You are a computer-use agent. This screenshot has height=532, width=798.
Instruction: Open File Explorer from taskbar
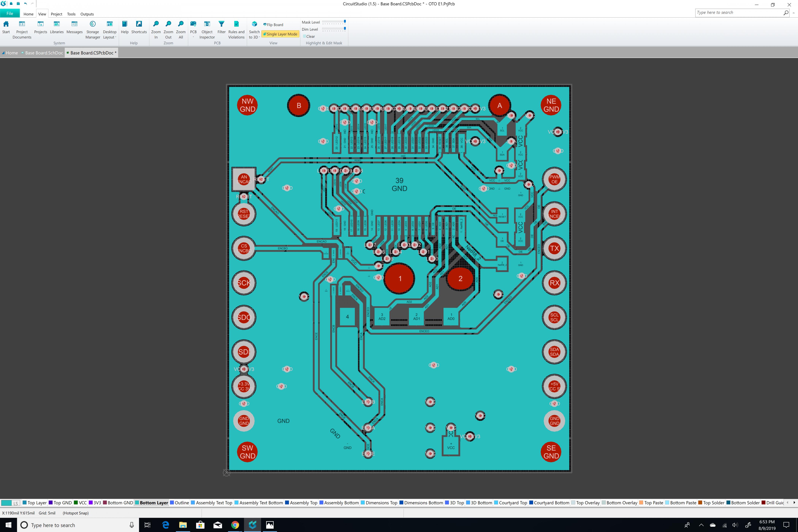point(183,525)
